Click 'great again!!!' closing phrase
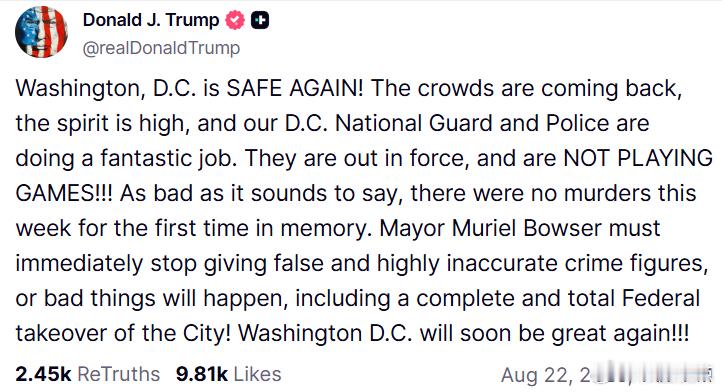The image size is (722, 392). 620,333
